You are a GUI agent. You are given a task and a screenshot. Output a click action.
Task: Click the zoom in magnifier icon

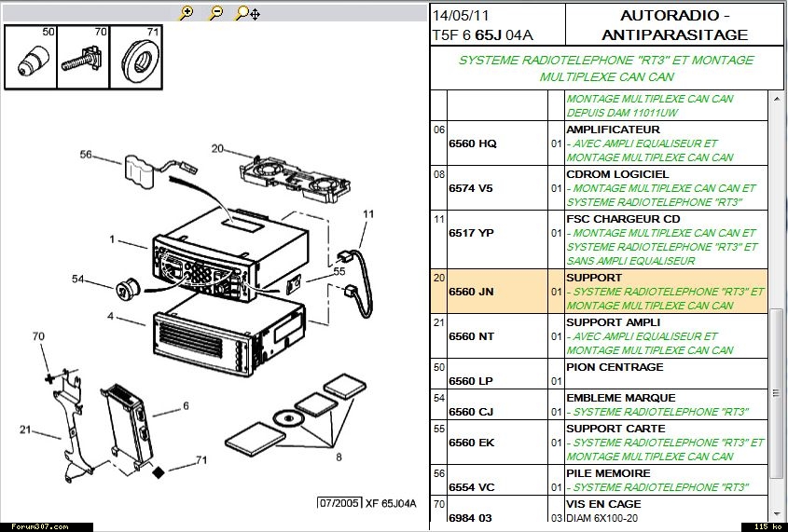[187, 13]
